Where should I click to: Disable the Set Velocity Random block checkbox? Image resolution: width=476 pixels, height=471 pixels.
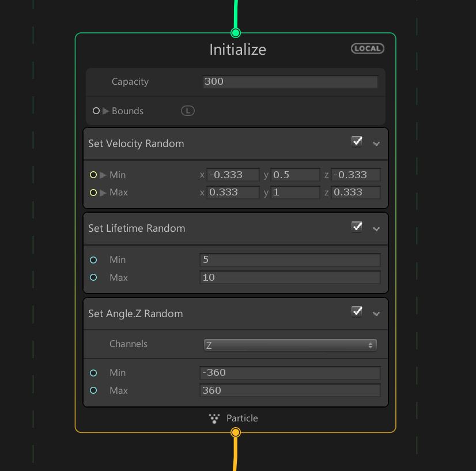pyautogui.click(x=357, y=142)
